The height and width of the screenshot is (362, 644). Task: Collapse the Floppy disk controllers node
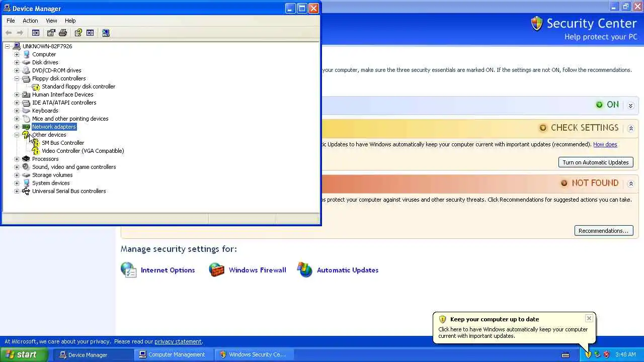pos(17,78)
